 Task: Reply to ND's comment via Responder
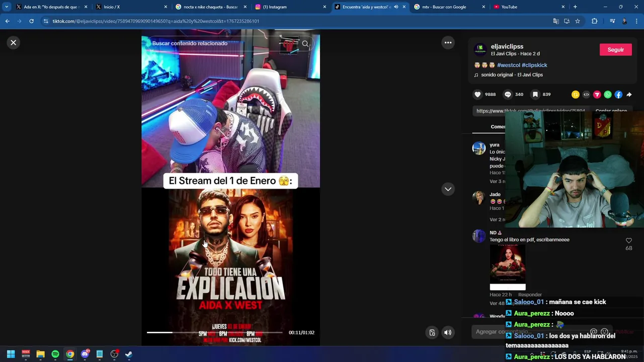point(530,295)
